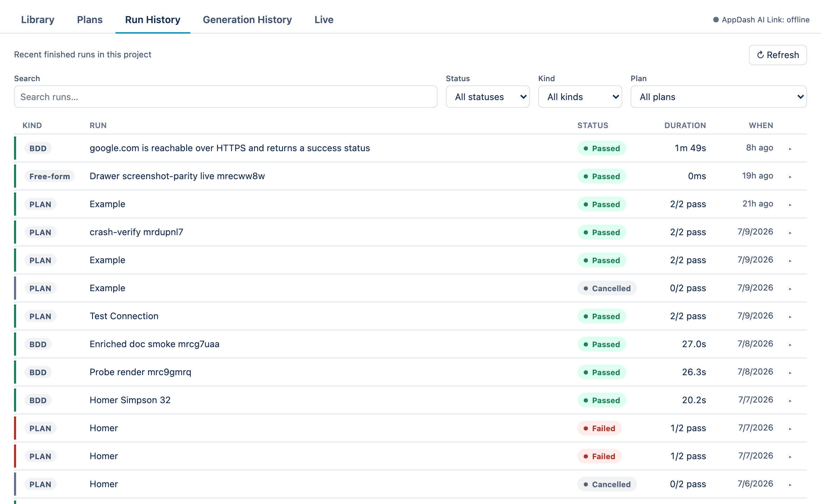Expand the Drawer screenshot-parity run row arrow
821x504 pixels.
click(x=790, y=177)
